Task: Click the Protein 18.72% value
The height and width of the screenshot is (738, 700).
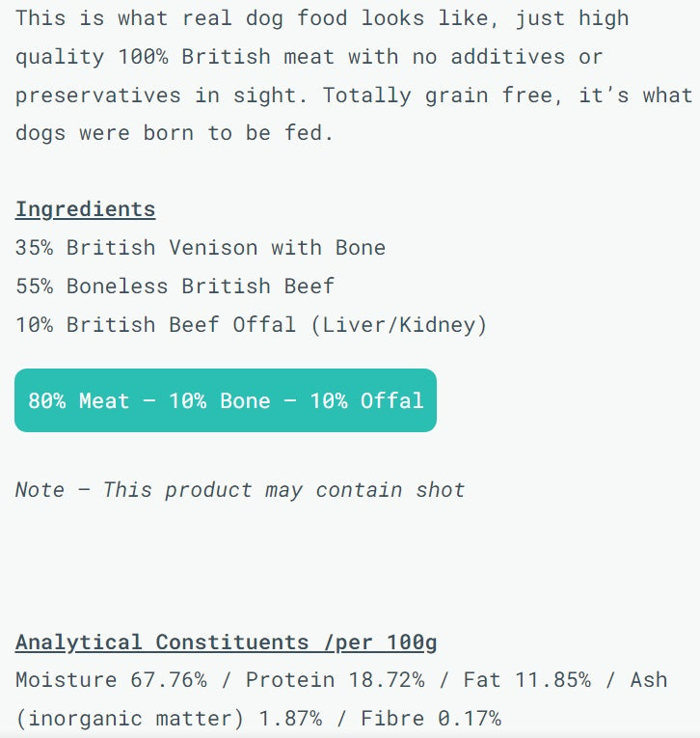Action: click(x=335, y=680)
